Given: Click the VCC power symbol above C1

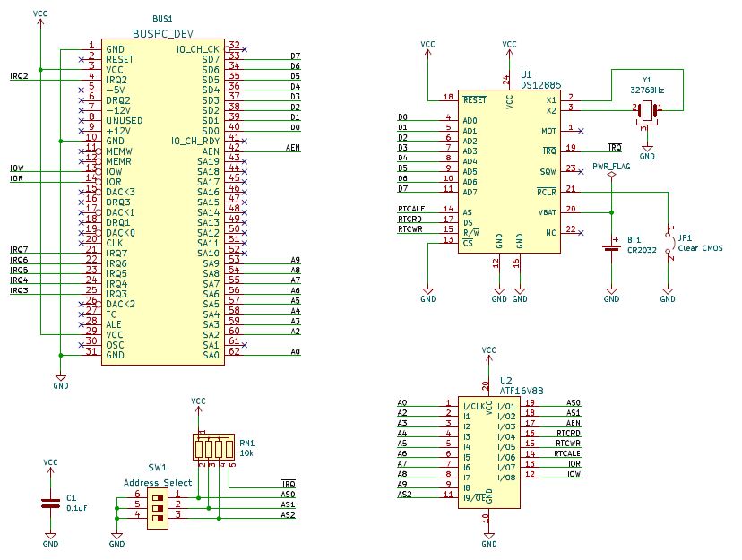Looking at the screenshot, I should (51, 466).
